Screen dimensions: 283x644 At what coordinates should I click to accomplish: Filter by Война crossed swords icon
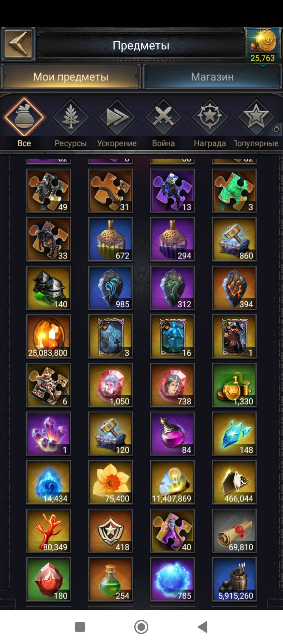pos(164,117)
